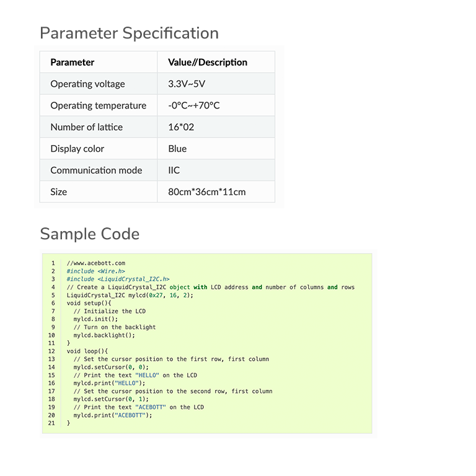Click the Blue value cell
This screenshot has height=476, width=476.
(216, 149)
